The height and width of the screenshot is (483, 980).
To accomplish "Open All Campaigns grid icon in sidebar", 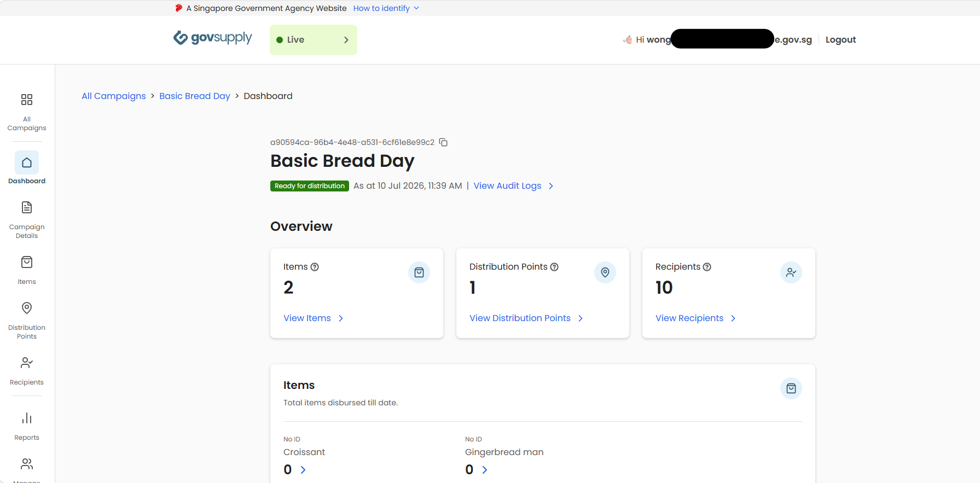I will [x=27, y=100].
